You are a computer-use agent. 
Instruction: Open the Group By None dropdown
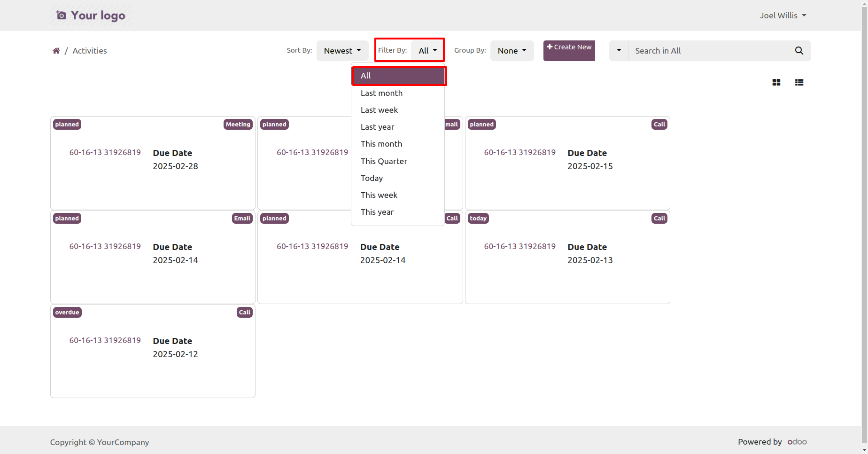tap(512, 51)
